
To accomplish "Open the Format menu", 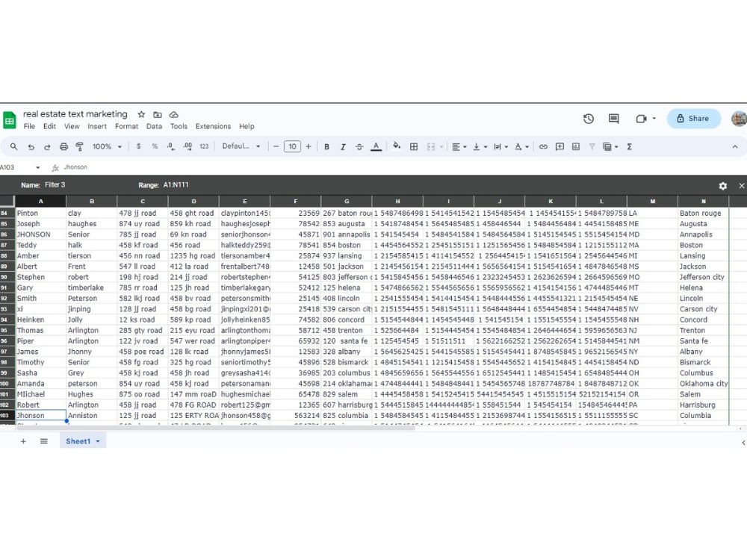I will coord(126,126).
